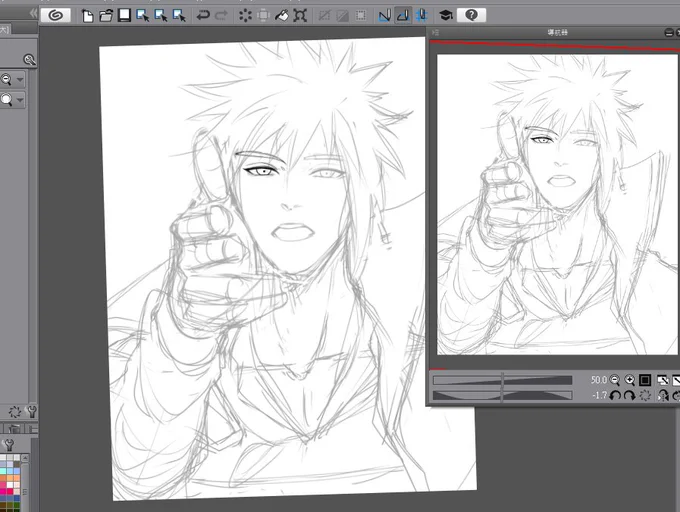Click the third export arrow icon
Viewport: 680px width, 512px height.
[179, 16]
